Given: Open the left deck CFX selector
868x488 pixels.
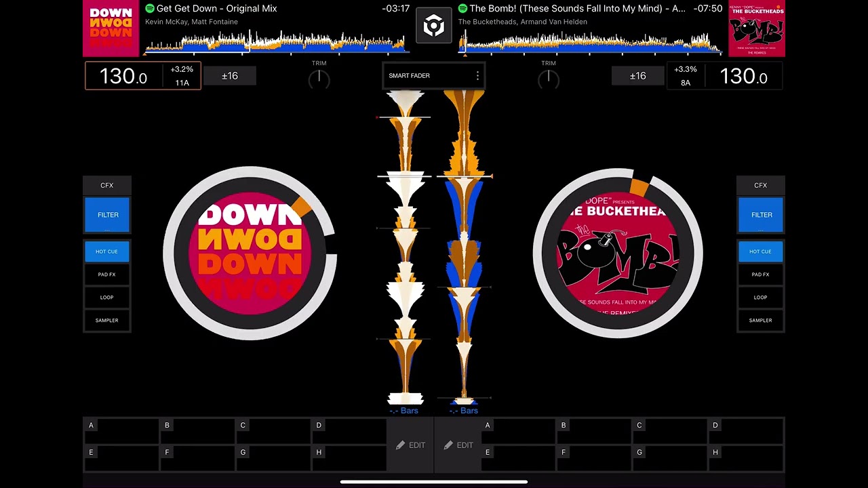Looking at the screenshot, I should pyautogui.click(x=106, y=185).
